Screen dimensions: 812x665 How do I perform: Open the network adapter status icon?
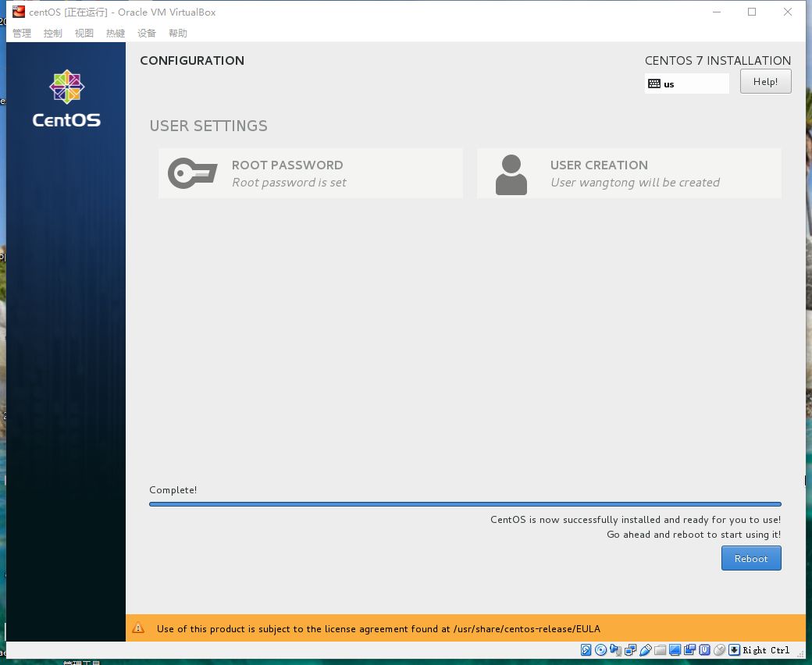(x=630, y=649)
